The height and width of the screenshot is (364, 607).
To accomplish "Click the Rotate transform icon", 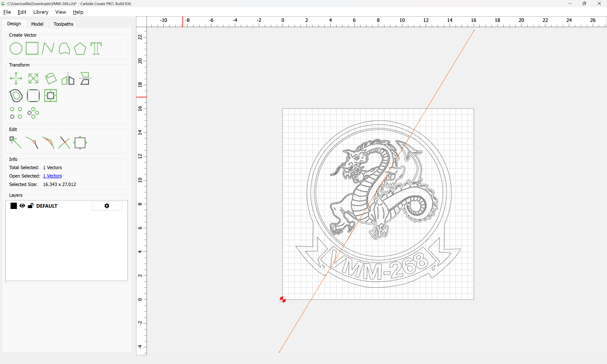I will (x=51, y=79).
